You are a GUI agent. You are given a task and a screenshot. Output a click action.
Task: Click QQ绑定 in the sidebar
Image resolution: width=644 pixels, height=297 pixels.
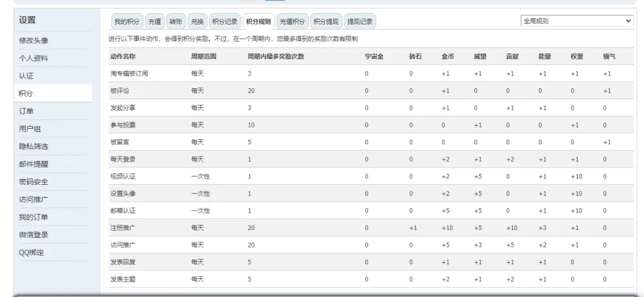point(32,252)
